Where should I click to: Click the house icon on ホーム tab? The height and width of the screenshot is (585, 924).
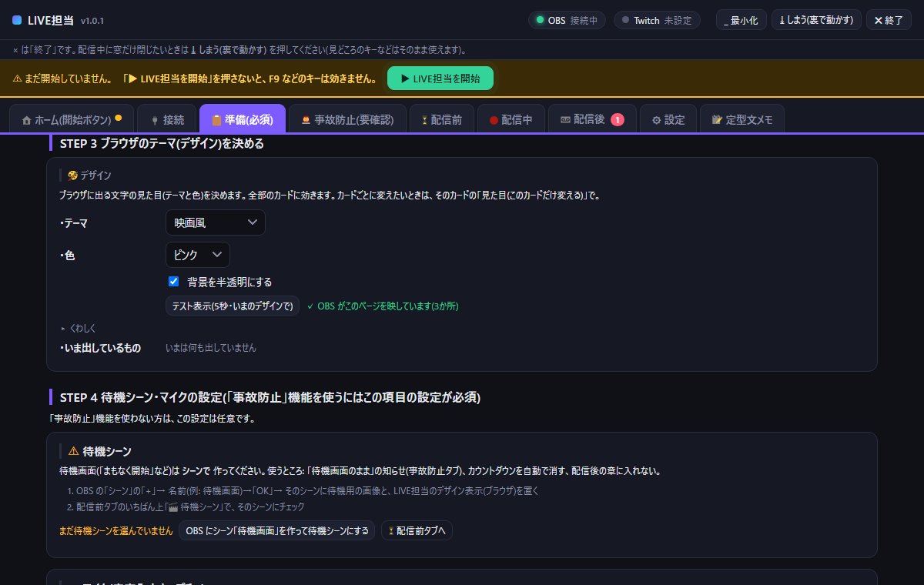[27, 120]
